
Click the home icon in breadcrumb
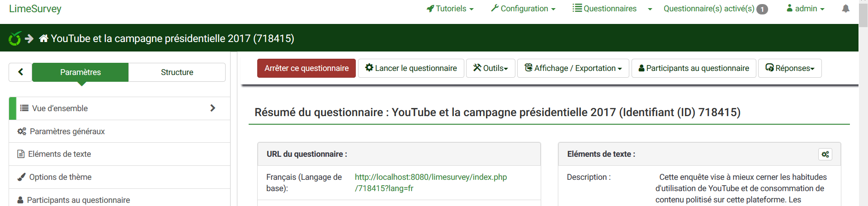(43, 38)
